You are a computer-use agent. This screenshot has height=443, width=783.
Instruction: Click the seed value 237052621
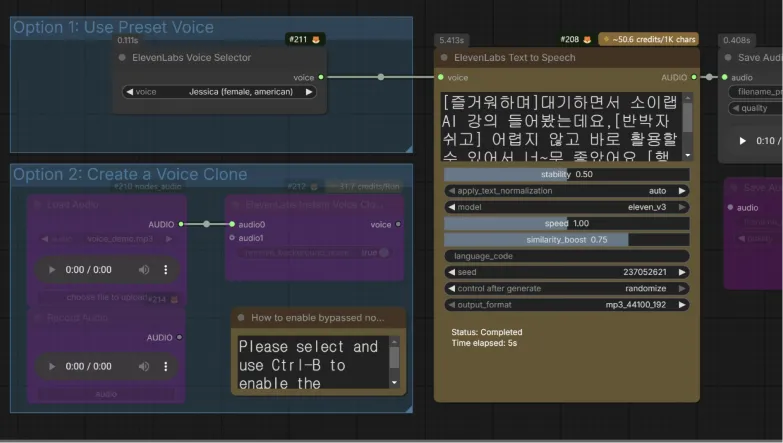[x=645, y=272]
